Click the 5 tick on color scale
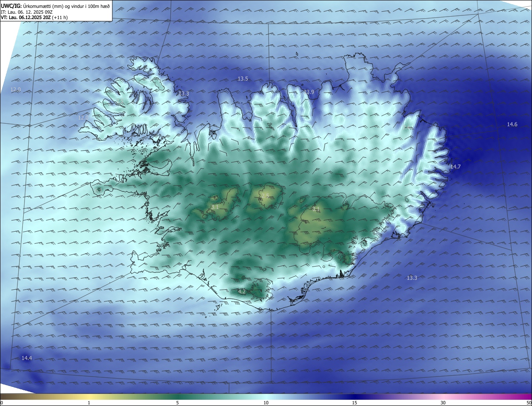The height and width of the screenshot is (406, 532). [177, 403]
